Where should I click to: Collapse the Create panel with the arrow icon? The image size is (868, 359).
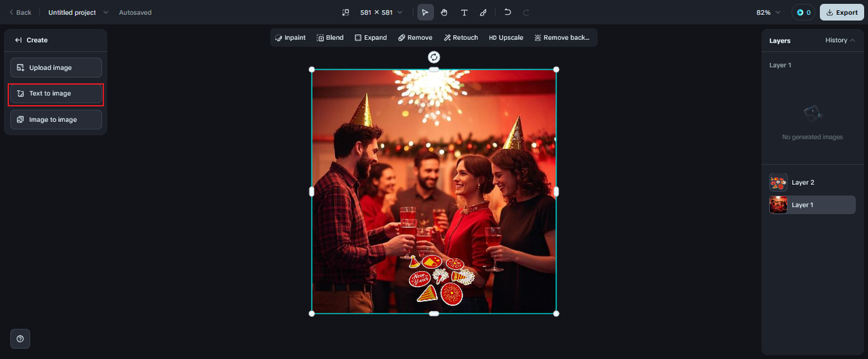(x=18, y=40)
